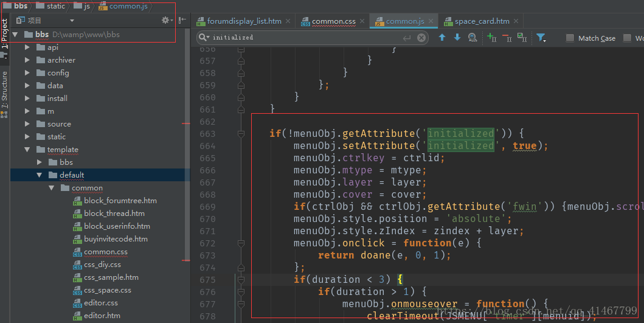644x323 pixels.
Task: Add selection for next occurrence (green plus)
Action: point(491,37)
